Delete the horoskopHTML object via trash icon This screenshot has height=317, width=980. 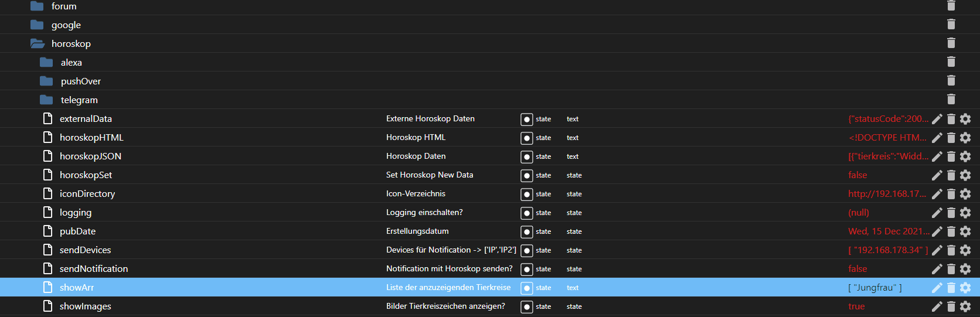pos(951,138)
